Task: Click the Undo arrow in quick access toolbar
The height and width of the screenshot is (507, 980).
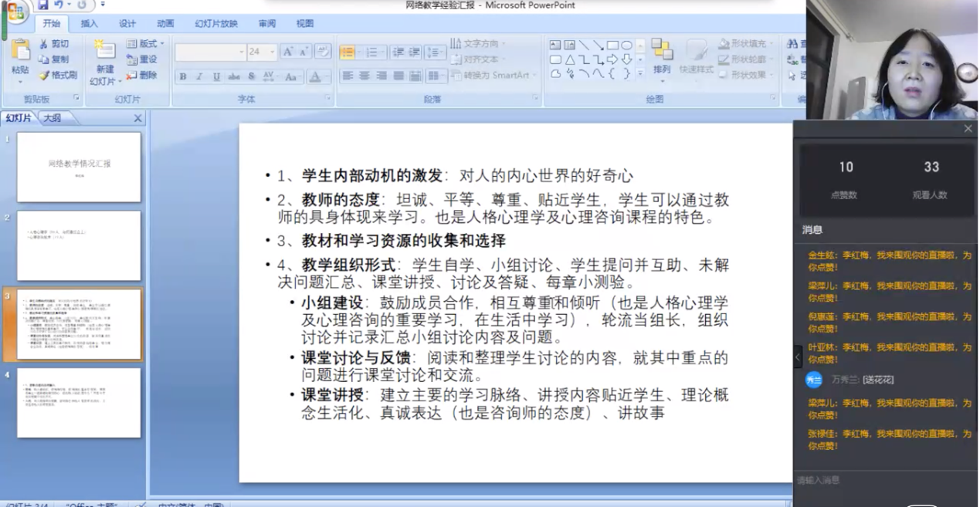Action: coord(59,5)
